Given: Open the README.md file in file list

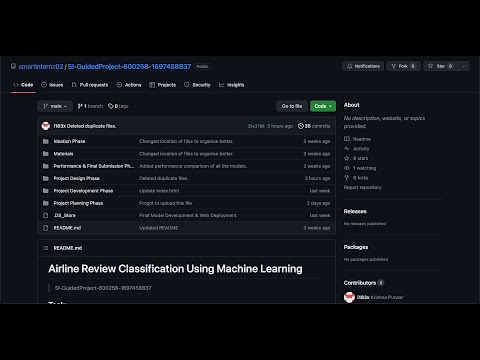Looking at the screenshot, I should click(67, 228).
